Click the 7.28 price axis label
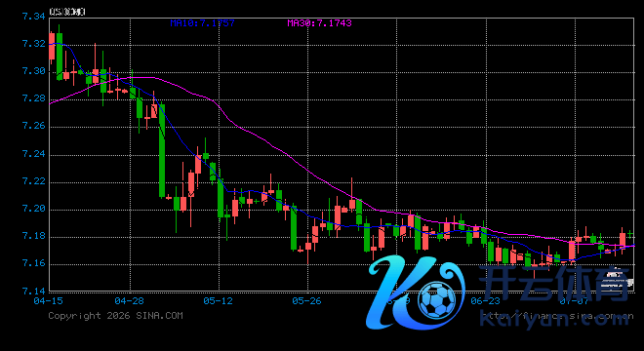The width and height of the screenshot is (644, 351). tap(34, 98)
